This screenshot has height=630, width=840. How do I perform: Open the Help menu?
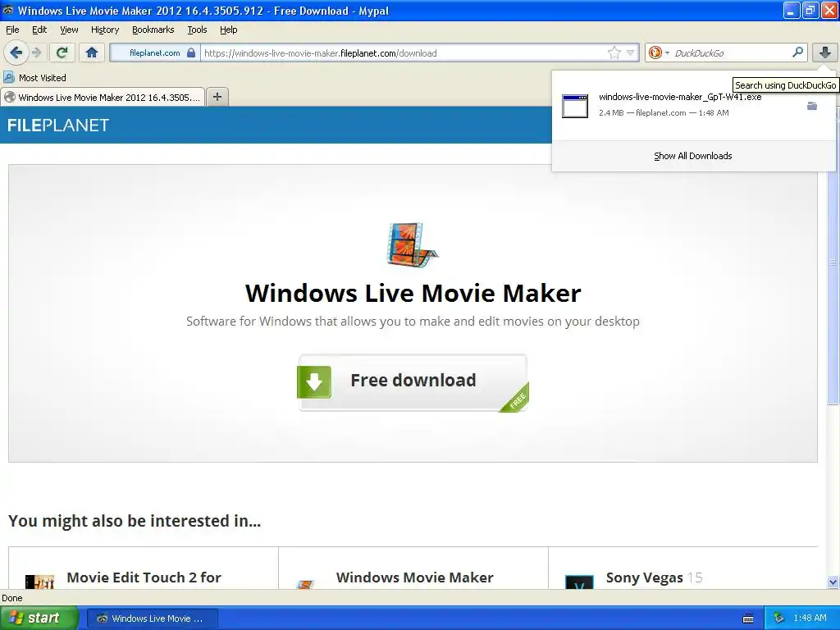tap(228, 30)
